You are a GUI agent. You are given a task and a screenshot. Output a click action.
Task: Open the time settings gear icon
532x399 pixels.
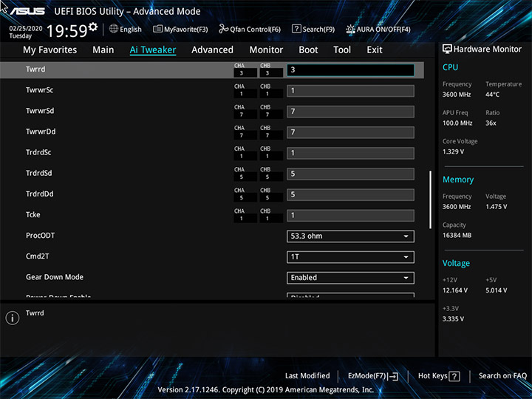[x=93, y=27]
